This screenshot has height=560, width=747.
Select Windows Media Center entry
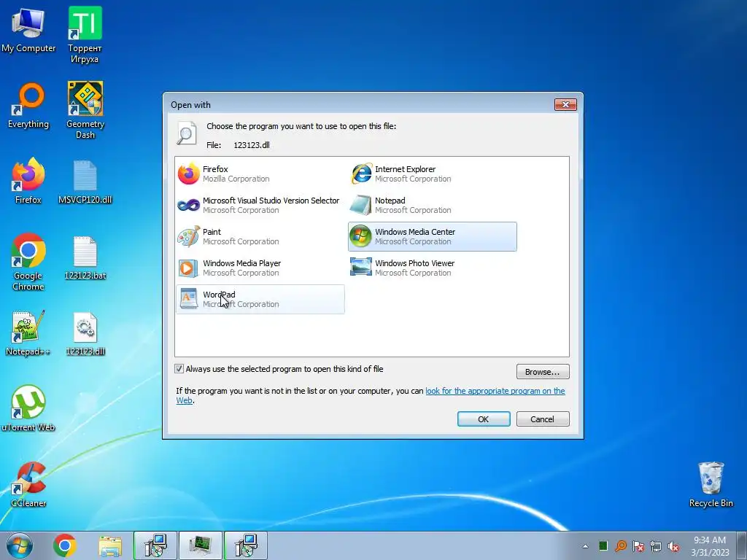(432, 237)
